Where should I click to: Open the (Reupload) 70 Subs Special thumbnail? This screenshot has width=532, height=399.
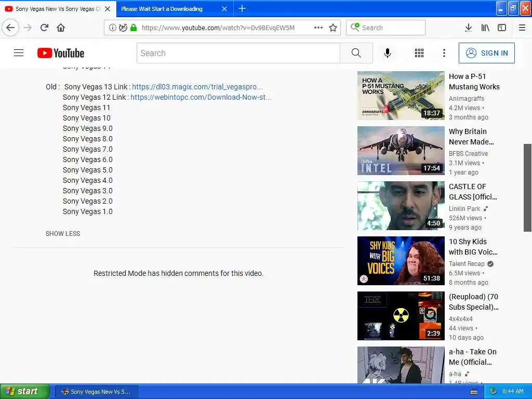(x=401, y=316)
